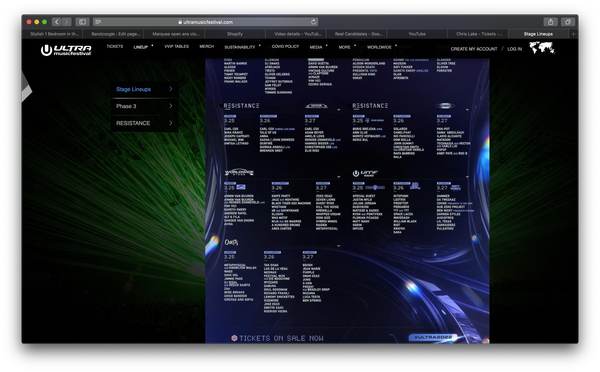Click the artist name OLIVER TREE
This screenshot has width=600, height=372.
tap(446, 64)
